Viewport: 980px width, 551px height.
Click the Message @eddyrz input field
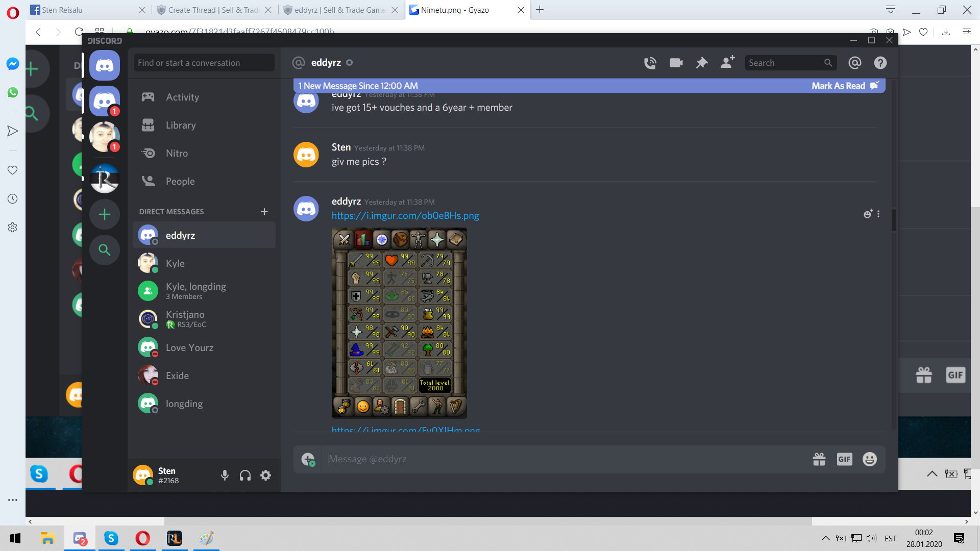(561, 459)
